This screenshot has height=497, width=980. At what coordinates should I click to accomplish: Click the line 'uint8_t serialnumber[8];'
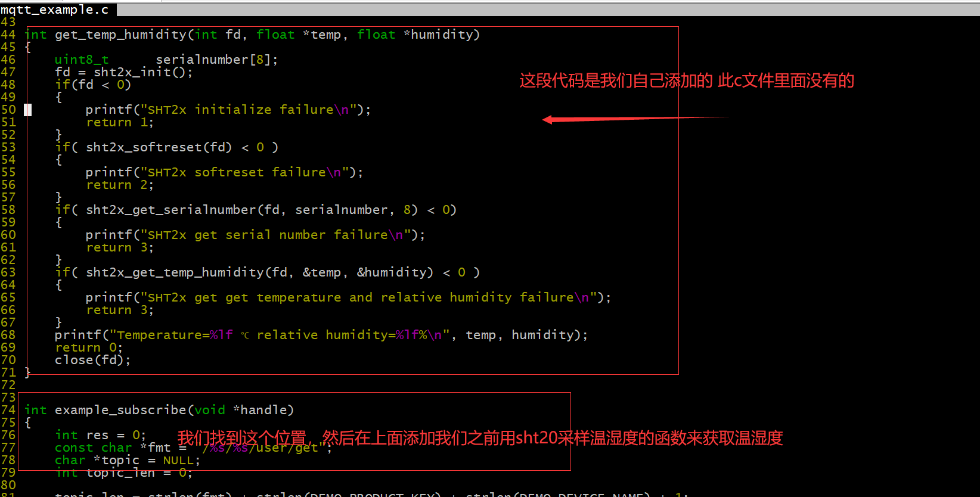pos(166,60)
